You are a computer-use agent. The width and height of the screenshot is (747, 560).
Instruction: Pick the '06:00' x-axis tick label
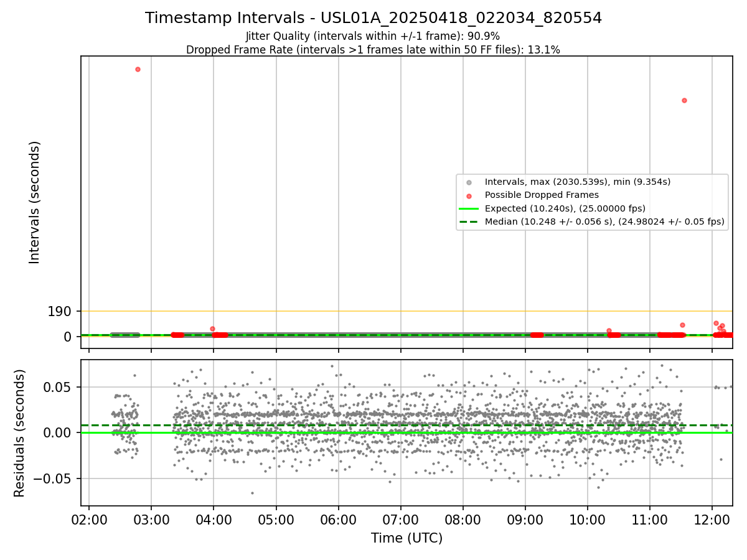point(339,519)
